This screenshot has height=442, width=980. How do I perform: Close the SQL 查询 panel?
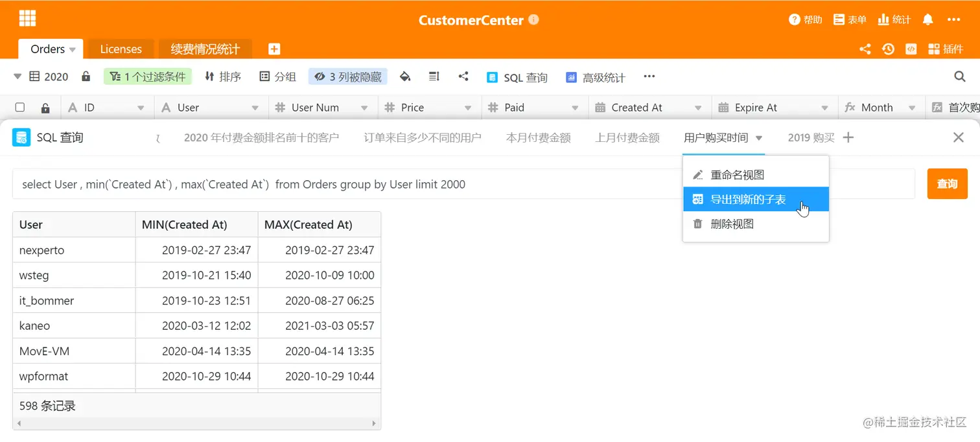point(958,137)
